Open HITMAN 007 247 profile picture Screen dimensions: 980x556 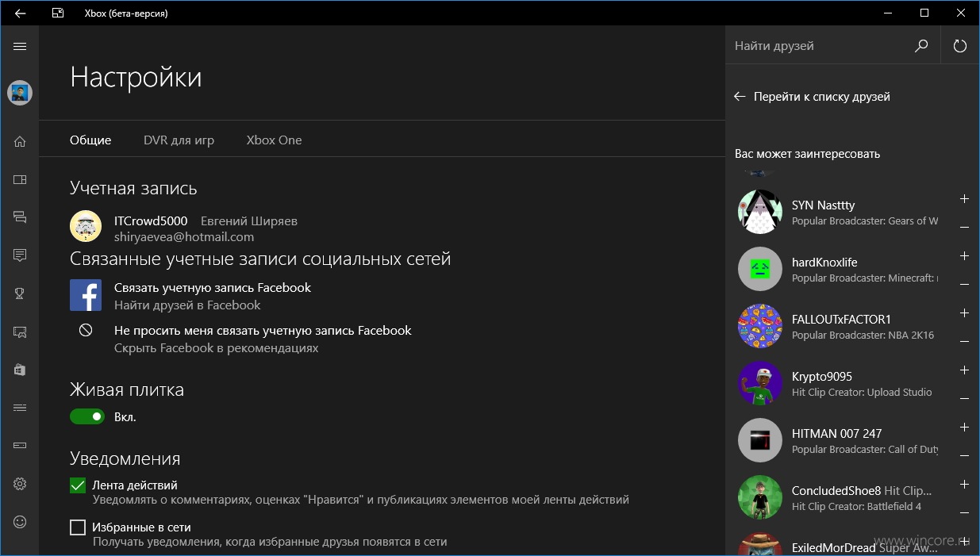(760, 440)
